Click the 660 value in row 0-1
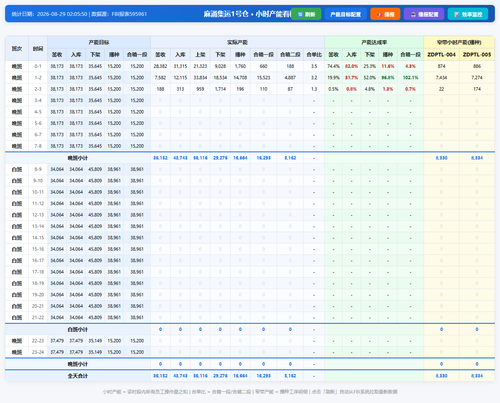The image size is (500, 403). 264,66
